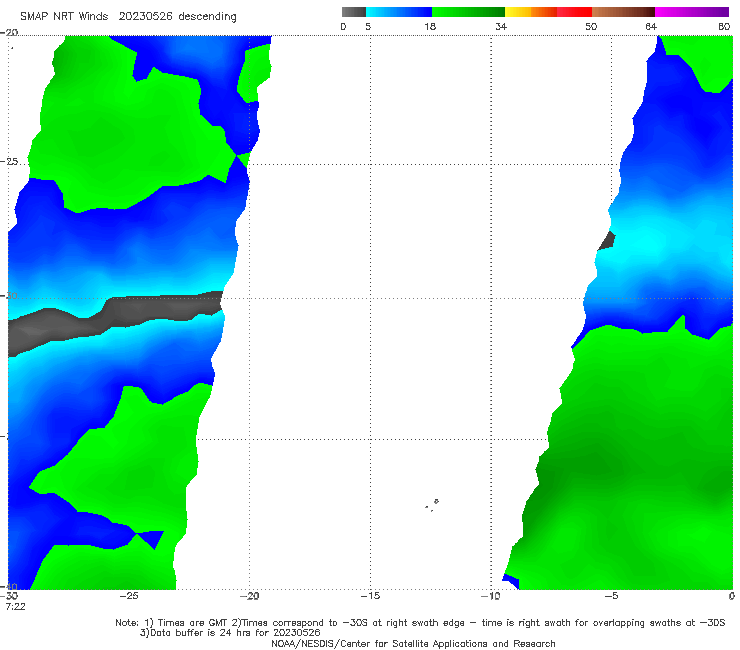Image resolution: width=740 pixels, height=650 pixels.
Task: Click the longitude axis label "-10"
Action: point(490,596)
